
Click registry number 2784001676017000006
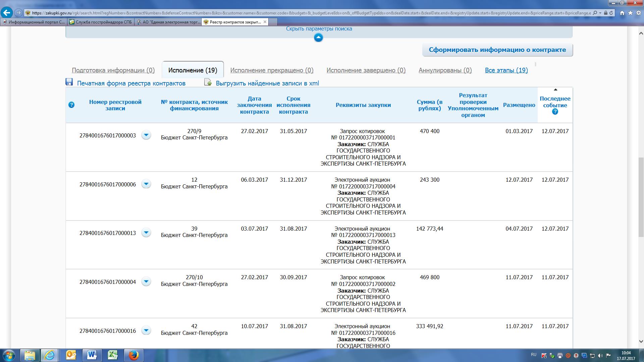[x=108, y=185]
